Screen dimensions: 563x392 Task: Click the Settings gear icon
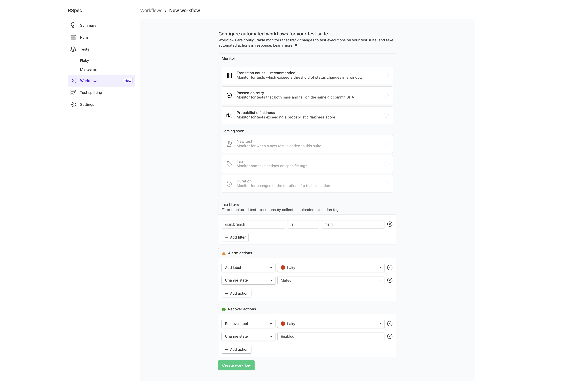(73, 104)
